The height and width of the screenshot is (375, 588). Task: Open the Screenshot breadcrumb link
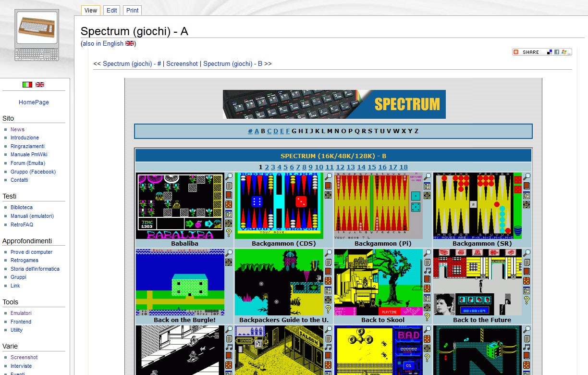click(x=182, y=63)
